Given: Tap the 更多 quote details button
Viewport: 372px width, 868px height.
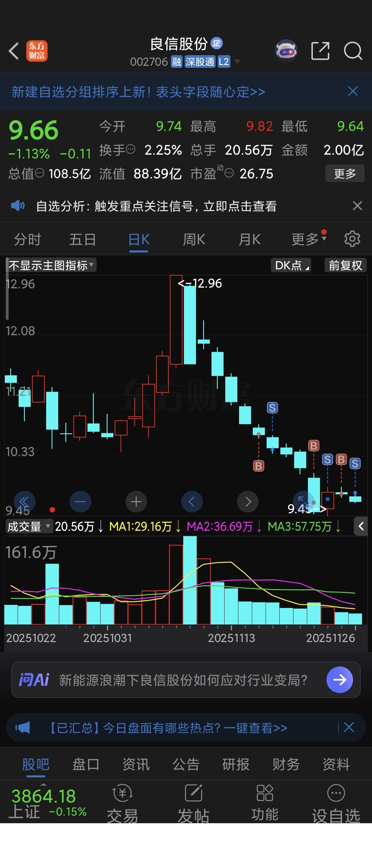Looking at the screenshot, I should (x=345, y=174).
